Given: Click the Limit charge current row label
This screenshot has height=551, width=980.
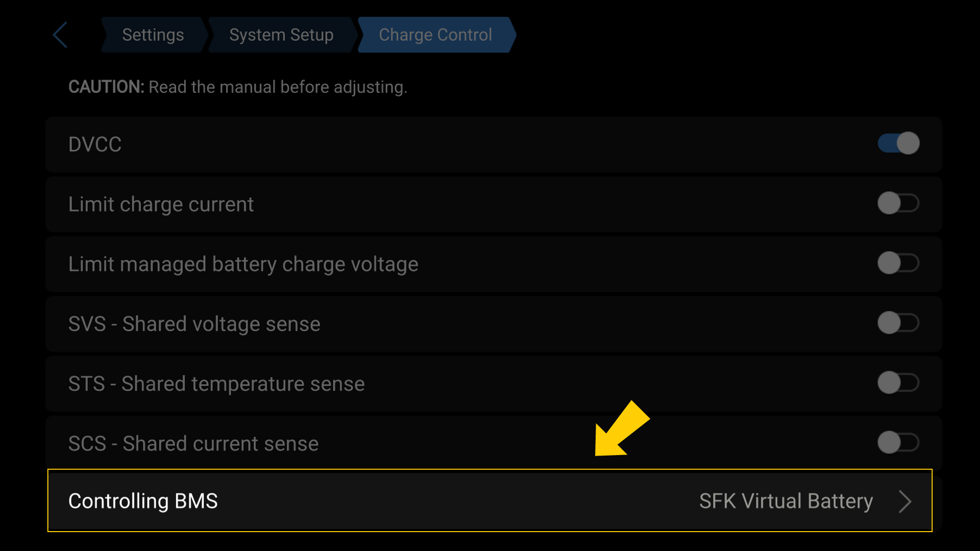Looking at the screenshot, I should [x=161, y=204].
